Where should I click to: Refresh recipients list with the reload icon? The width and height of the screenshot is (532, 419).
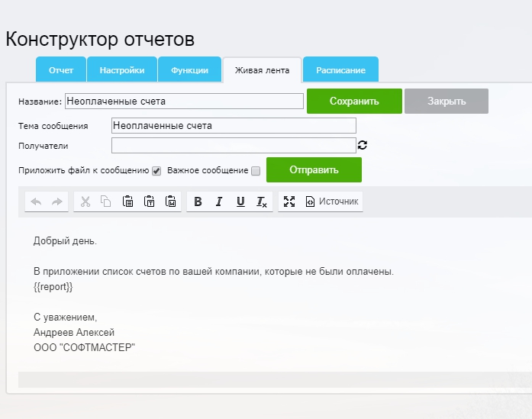click(363, 145)
